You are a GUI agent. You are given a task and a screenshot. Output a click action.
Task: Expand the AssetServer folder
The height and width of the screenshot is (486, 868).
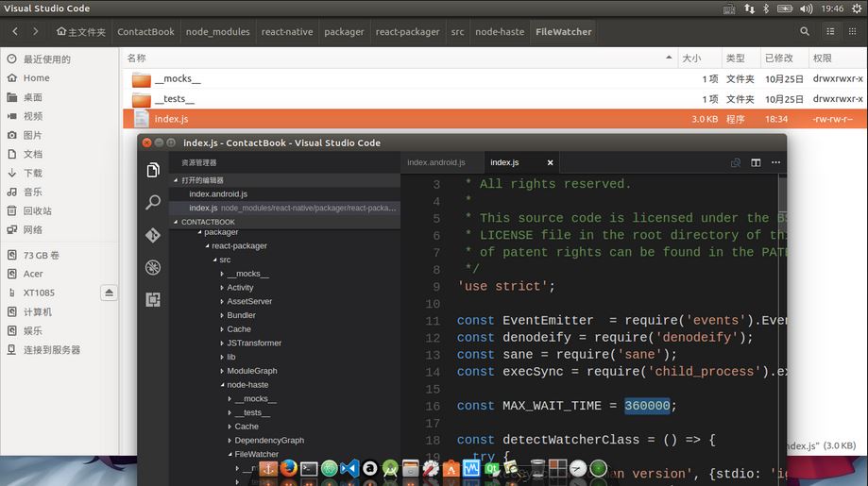coord(249,301)
